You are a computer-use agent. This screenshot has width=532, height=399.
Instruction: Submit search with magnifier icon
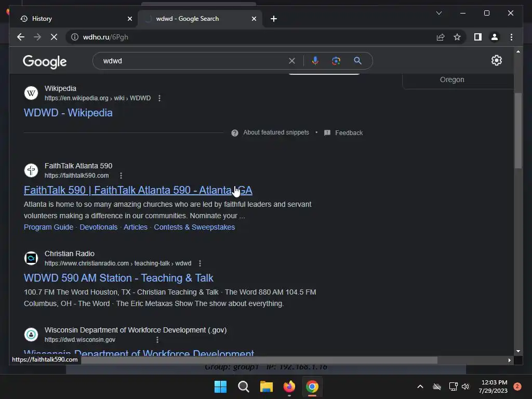(357, 61)
